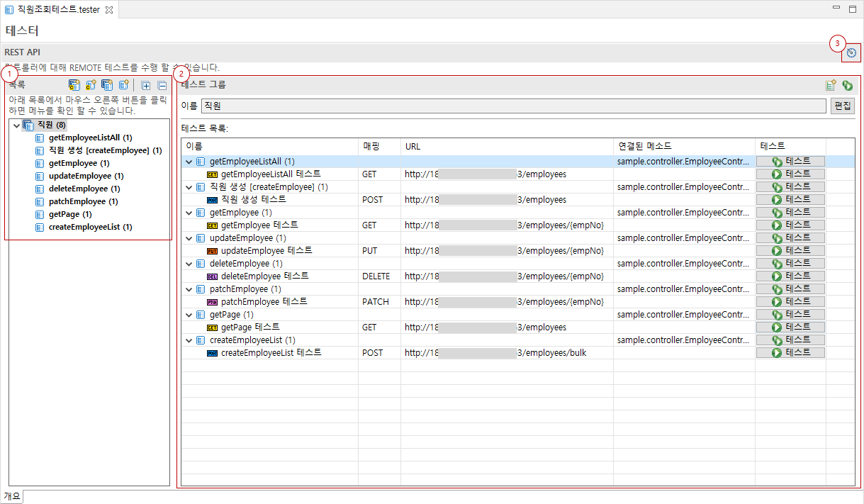Expand all items in the list tree
The height and width of the screenshot is (504, 864).
coord(146,85)
